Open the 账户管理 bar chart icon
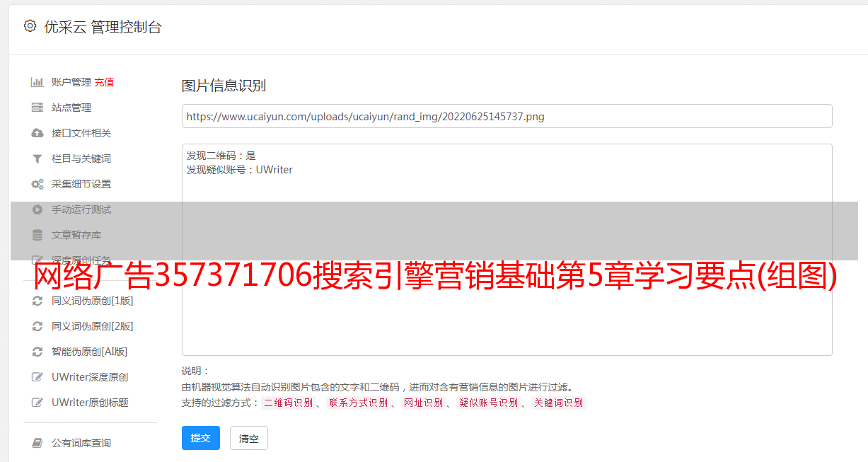868x462 pixels. 37,82
